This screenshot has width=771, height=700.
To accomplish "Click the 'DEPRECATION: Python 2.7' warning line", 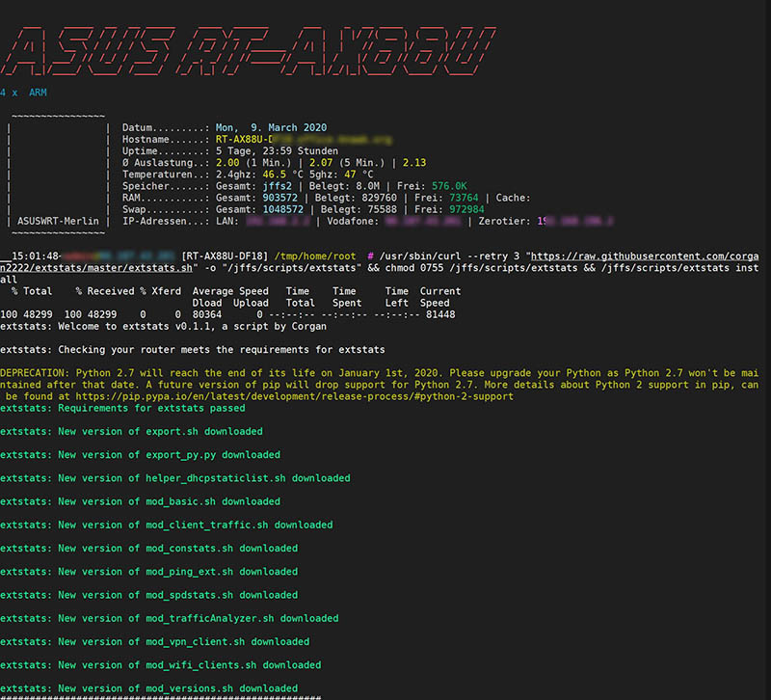I will (379, 373).
